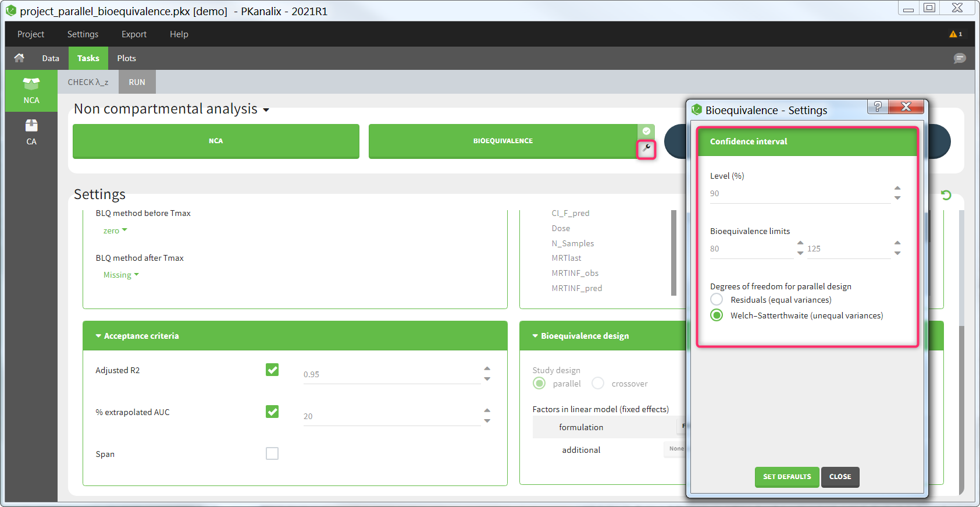Uncheck the Adjusted R2 checkbox
The image size is (980, 507).
(272, 370)
